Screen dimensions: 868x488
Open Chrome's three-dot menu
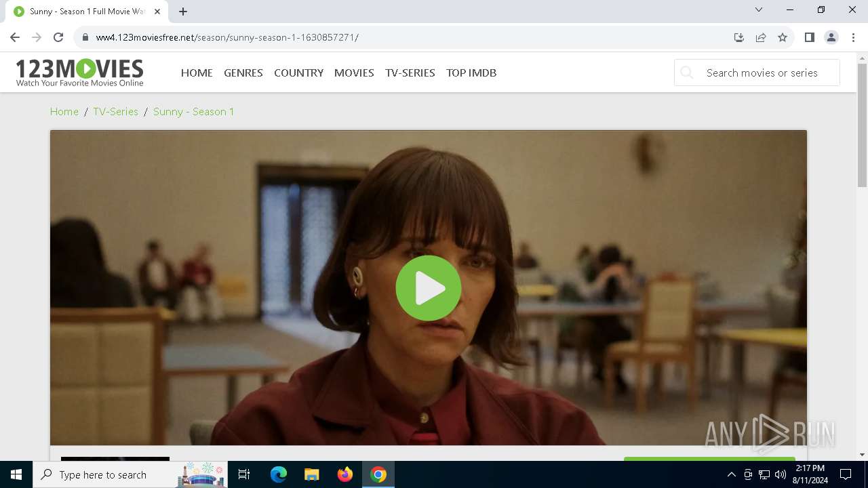coord(853,37)
